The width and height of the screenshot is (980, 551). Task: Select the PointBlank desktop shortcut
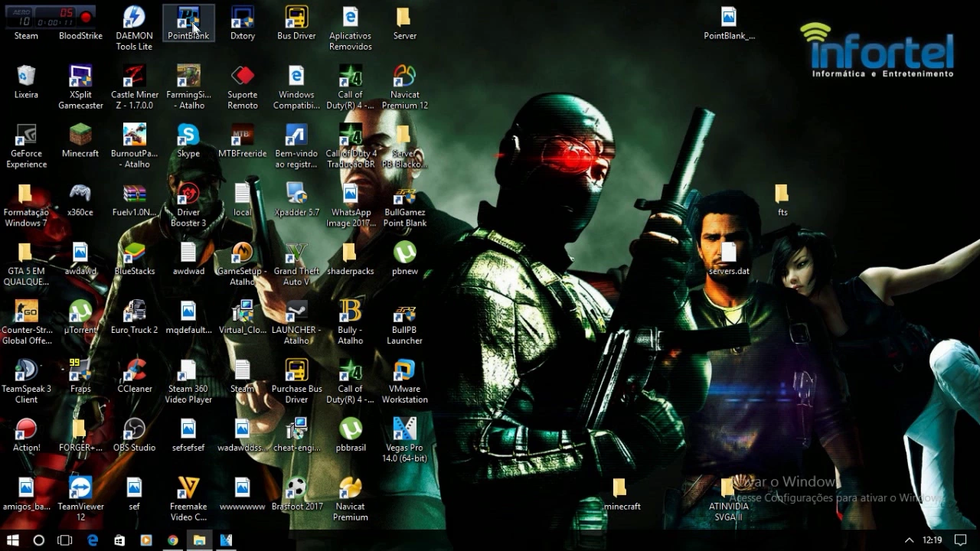point(188,24)
